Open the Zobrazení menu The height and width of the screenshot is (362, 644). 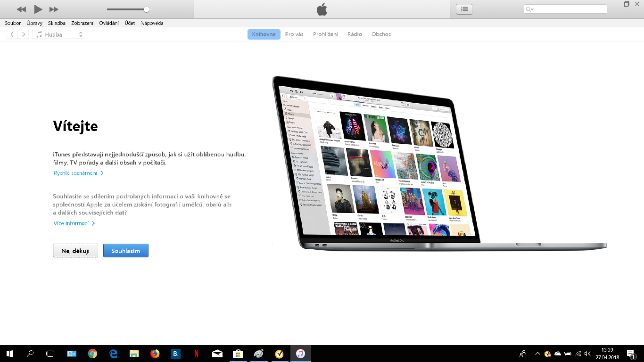tap(83, 23)
